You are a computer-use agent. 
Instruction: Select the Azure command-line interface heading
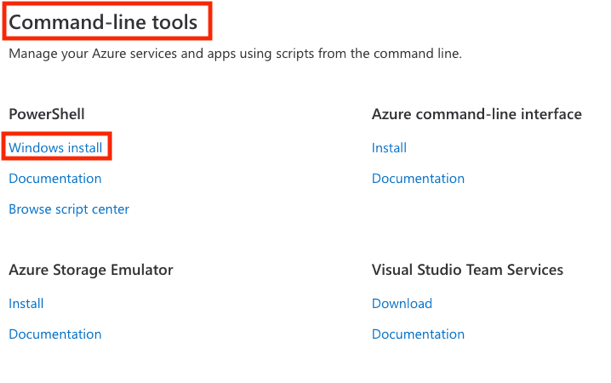[x=477, y=114]
